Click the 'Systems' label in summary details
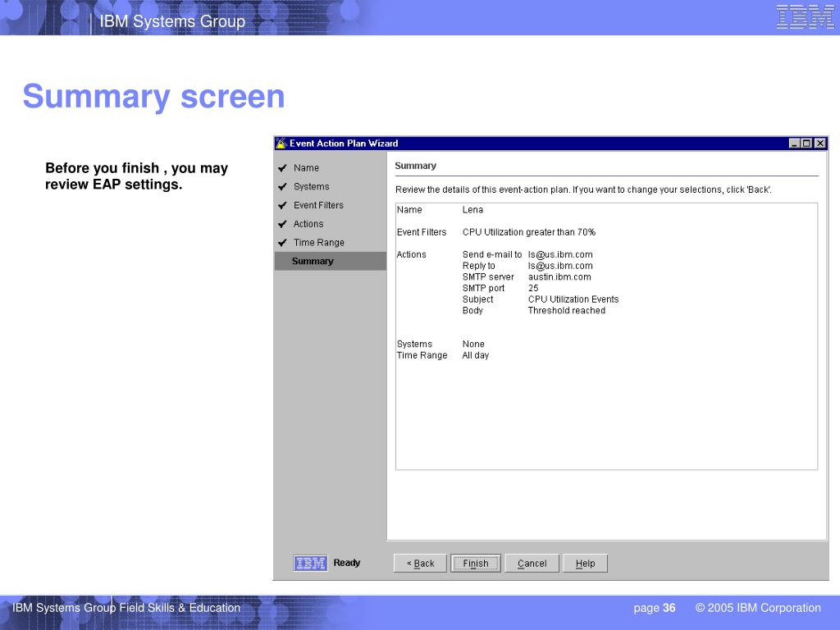This screenshot has height=630, width=840. click(414, 344)
